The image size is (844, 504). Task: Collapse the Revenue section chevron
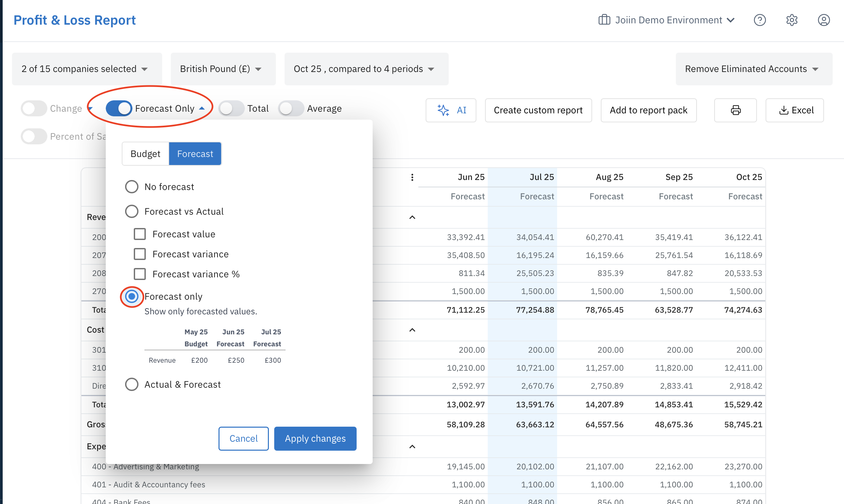point(412,217)
